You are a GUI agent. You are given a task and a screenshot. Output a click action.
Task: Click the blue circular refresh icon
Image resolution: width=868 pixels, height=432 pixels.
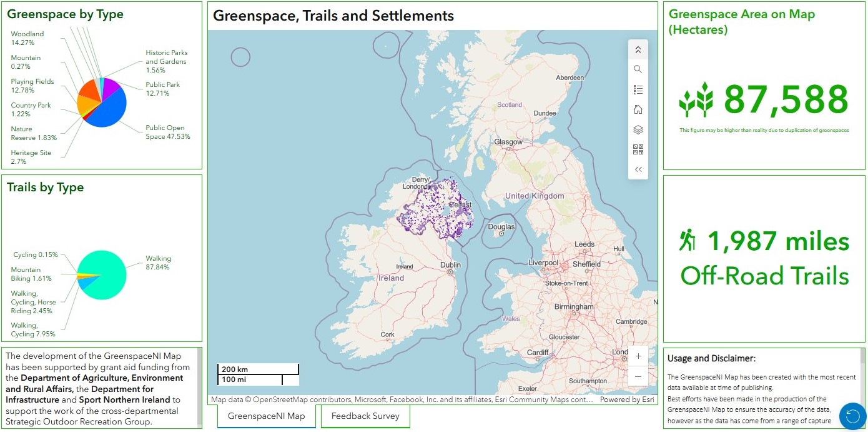852,416
